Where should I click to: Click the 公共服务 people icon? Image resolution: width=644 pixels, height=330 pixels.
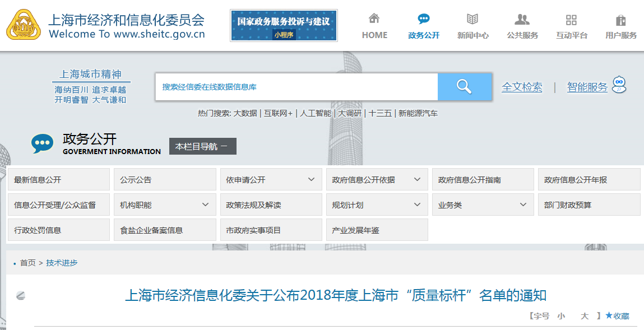[522, 19]
